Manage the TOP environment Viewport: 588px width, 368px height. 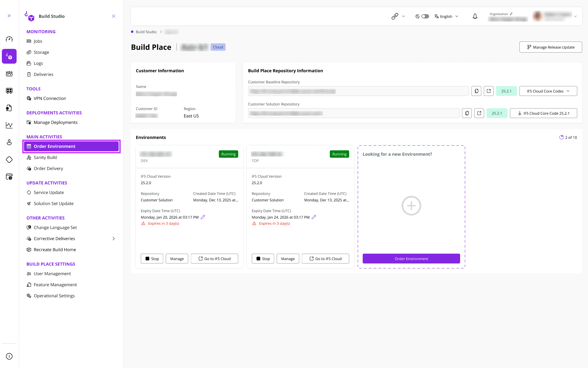288,259
